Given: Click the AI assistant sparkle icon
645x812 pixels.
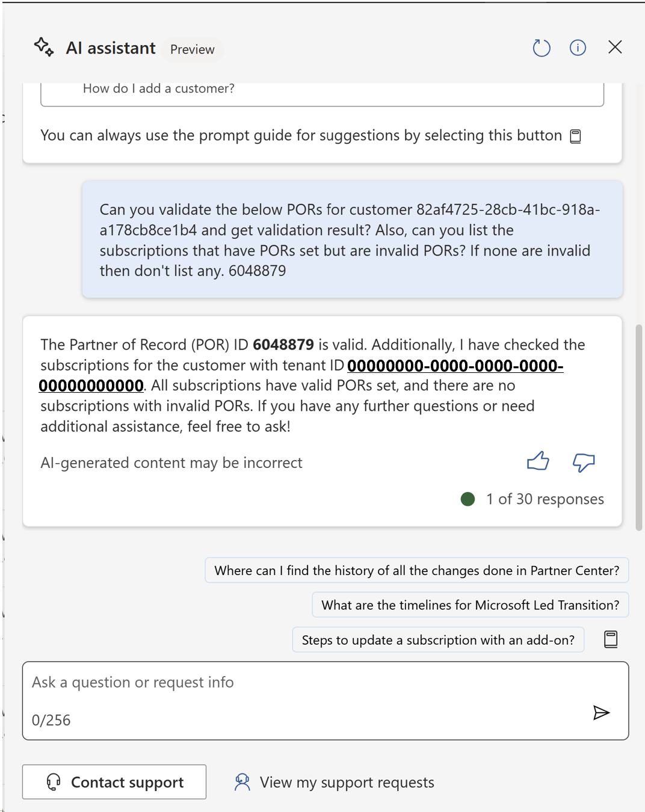Looking at the screenshot, I should (44, 47).
